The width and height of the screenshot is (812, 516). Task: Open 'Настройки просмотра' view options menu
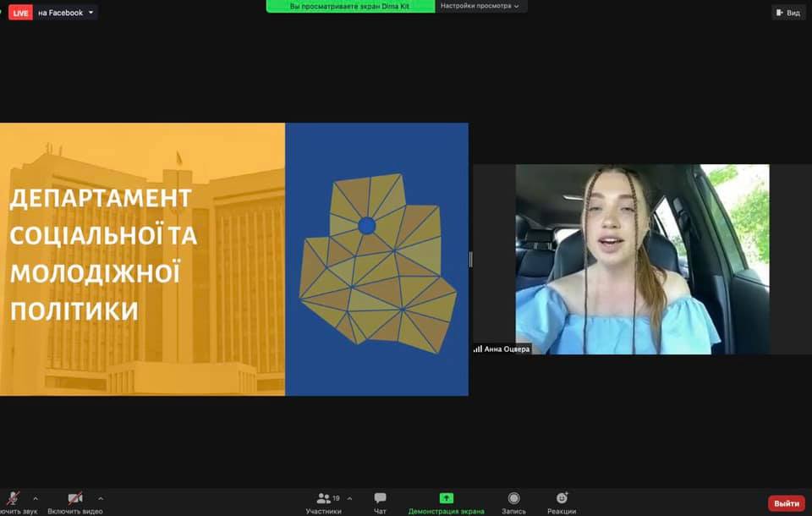(x=480, y=6)
